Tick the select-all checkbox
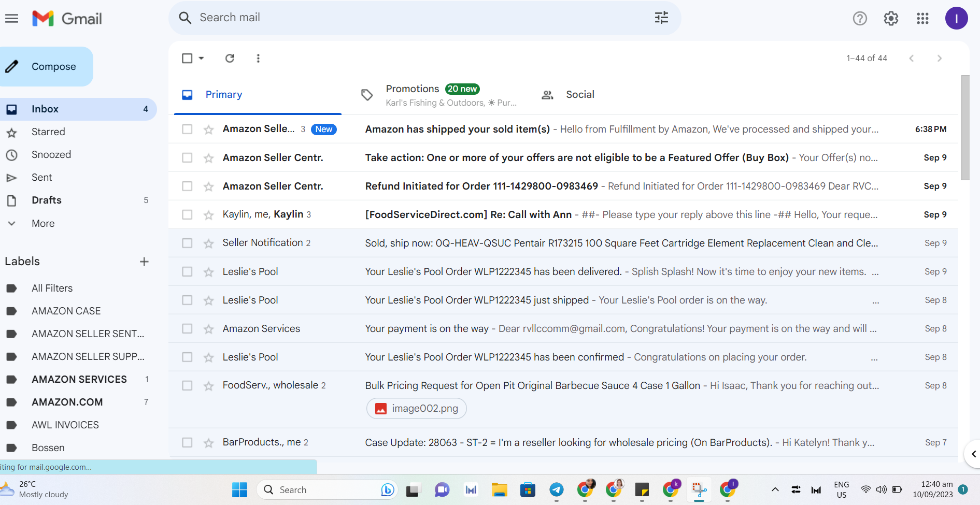 click(187, 58)
